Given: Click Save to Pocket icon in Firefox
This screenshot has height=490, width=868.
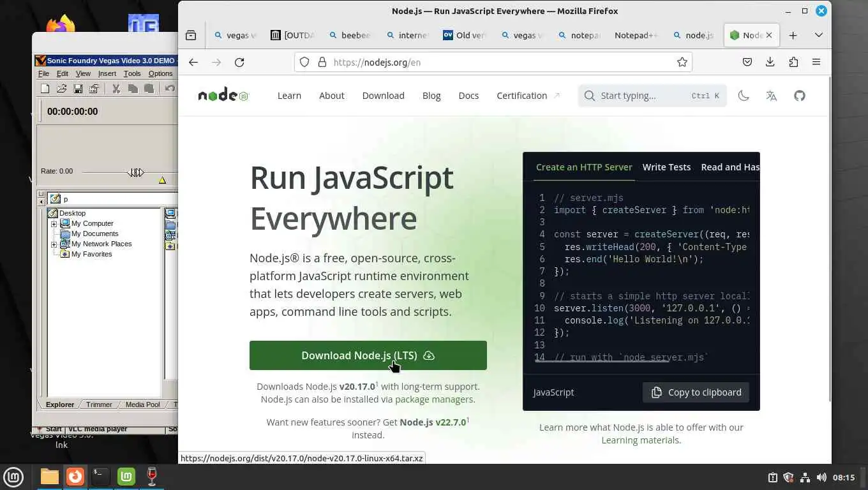Looking at the screenshot, I should 747,62.
